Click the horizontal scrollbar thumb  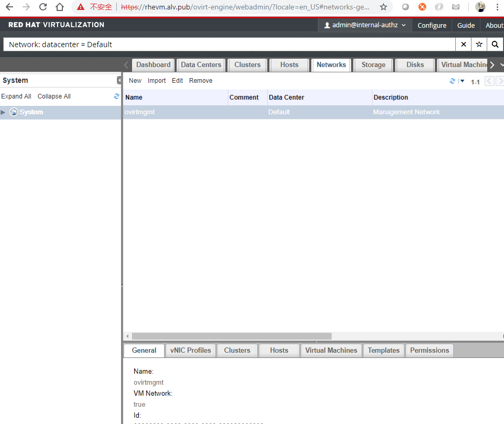point(232,336)
